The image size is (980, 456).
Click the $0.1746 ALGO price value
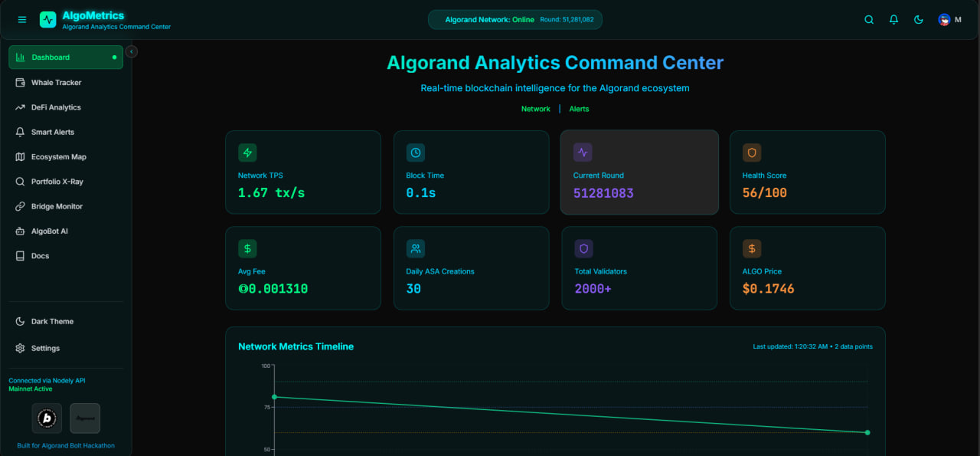point(768,289)
